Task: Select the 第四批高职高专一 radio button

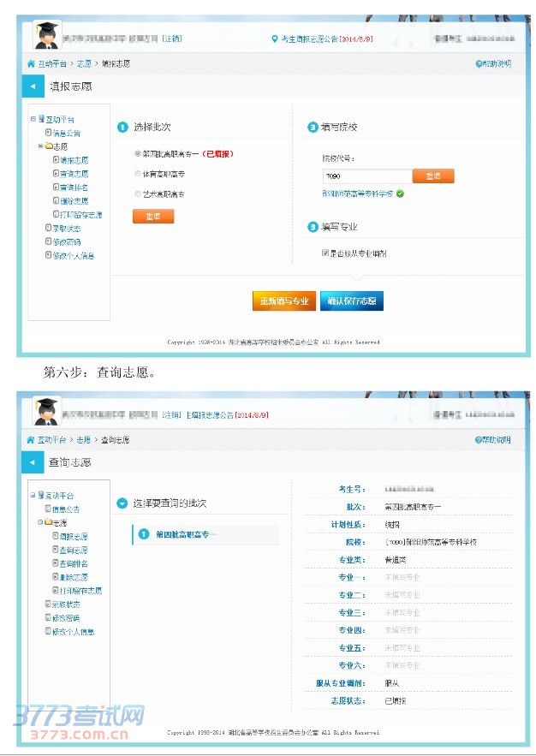Action: coord(137,154)
